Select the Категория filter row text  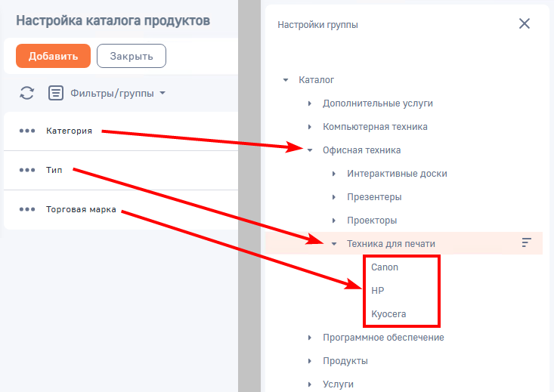(70, 131)
